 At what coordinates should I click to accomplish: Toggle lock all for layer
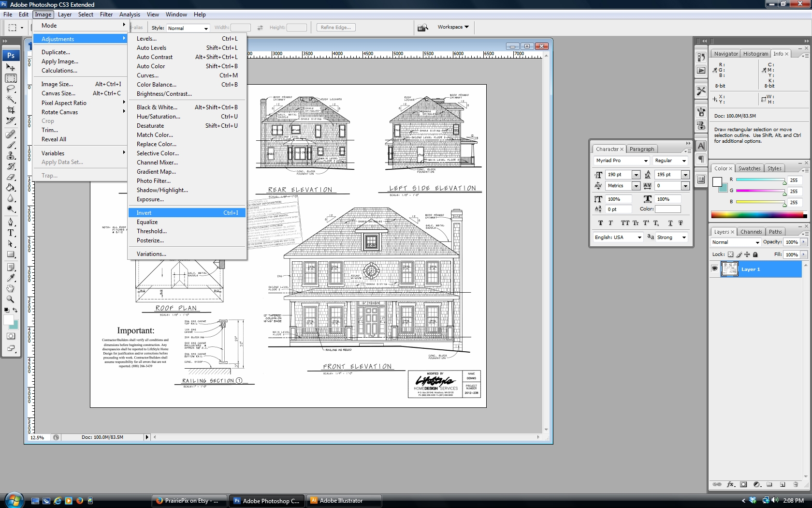point(755,254)
